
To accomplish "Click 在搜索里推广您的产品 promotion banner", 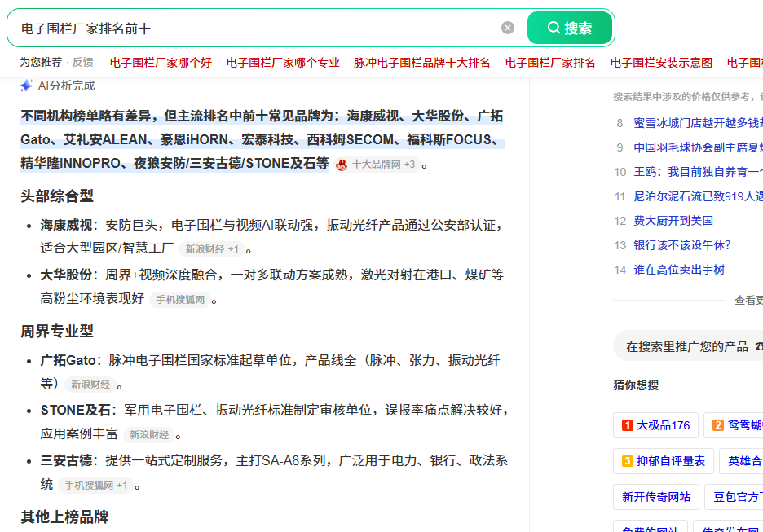I will click(688, 346).
